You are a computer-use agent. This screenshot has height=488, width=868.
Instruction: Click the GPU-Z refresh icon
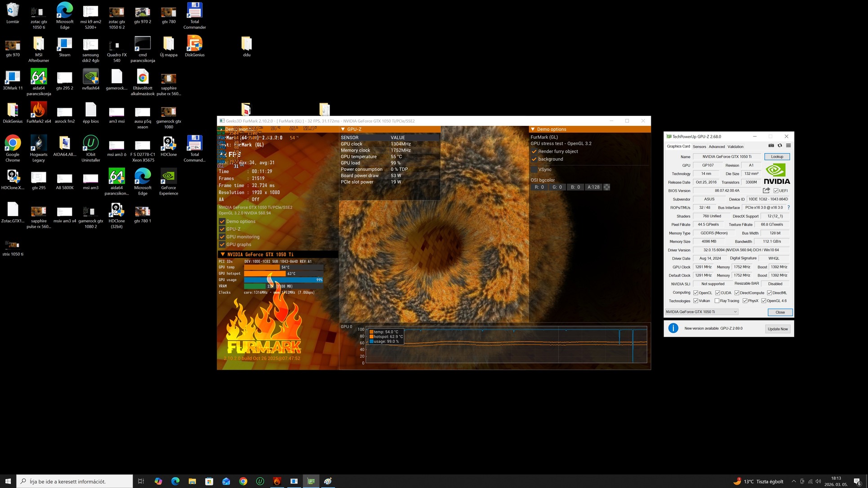click(780, 146)
